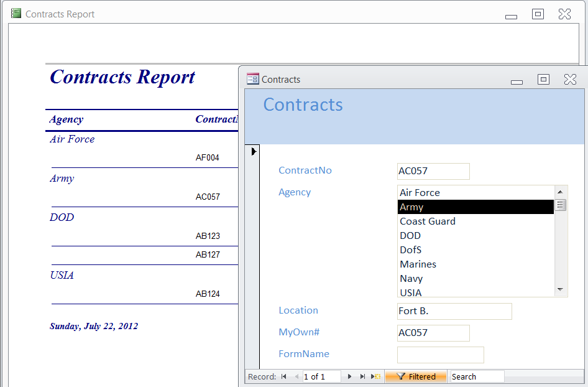588x387 pixels.
Task: Click the ContractNo field
Action: [x=433, y=171]
